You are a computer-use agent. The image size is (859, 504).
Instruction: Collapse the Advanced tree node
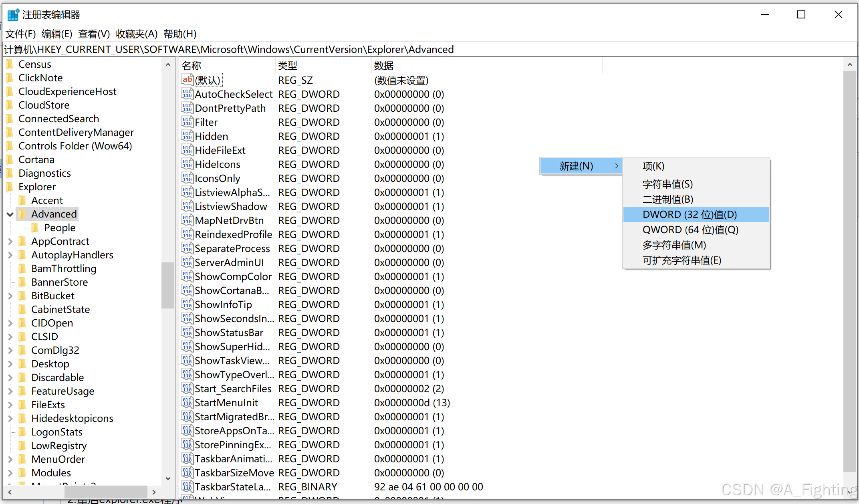click(10, 214)
